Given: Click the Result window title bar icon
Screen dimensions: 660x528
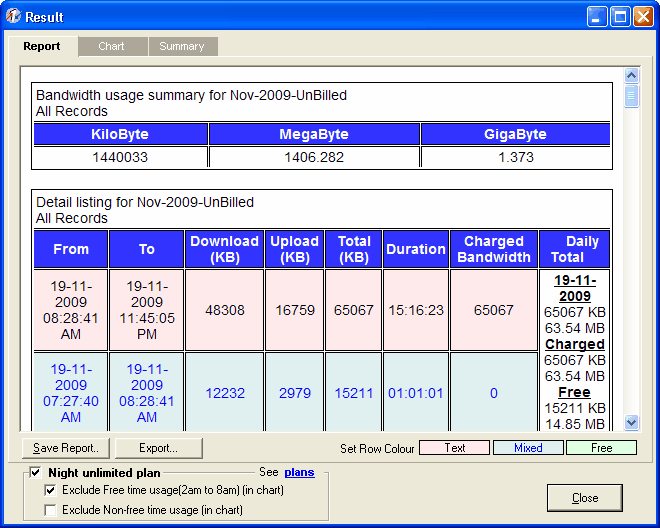Looking at the screenshot, I should pos(13,17).
